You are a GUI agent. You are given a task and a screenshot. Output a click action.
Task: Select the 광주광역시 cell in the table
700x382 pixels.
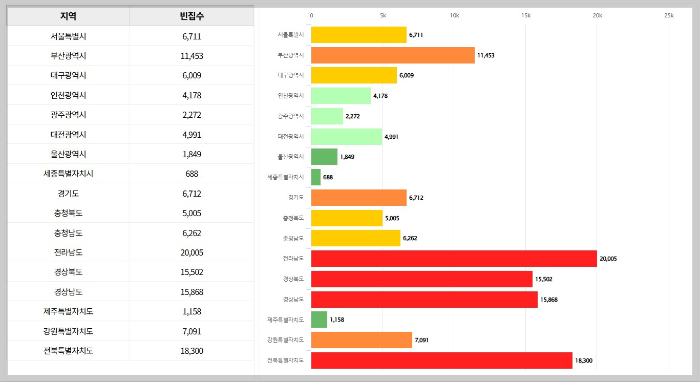(x=68, y=115)
